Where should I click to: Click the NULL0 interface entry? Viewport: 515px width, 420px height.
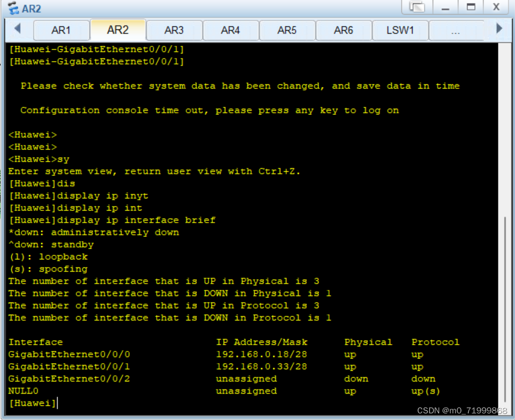[x=23, y=391]
